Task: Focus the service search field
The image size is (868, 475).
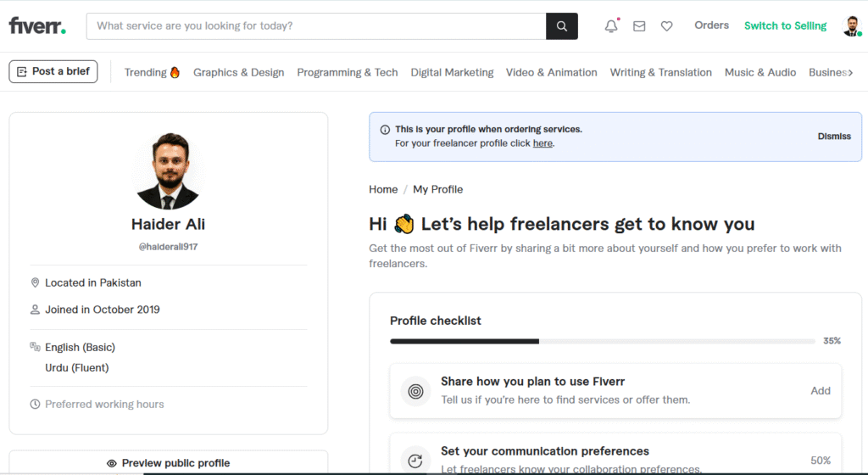Action: pos(316,26)
